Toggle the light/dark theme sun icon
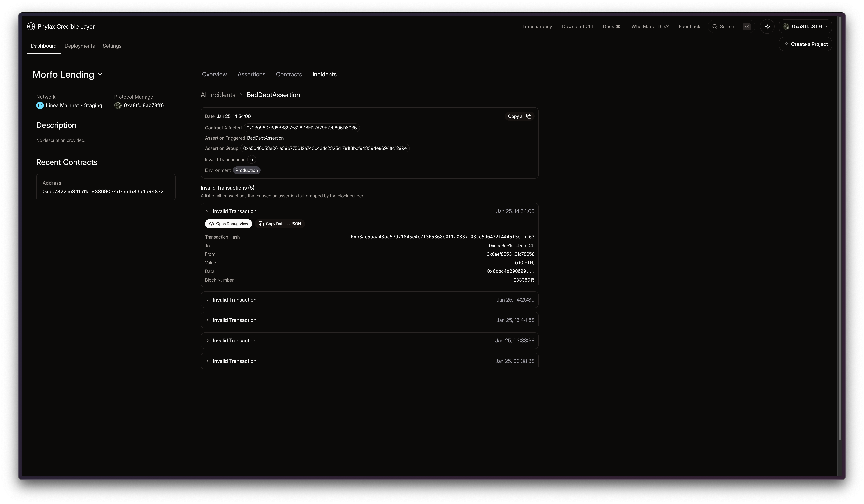Viewport: 864px width, 504px height. (x=767, y=26)
